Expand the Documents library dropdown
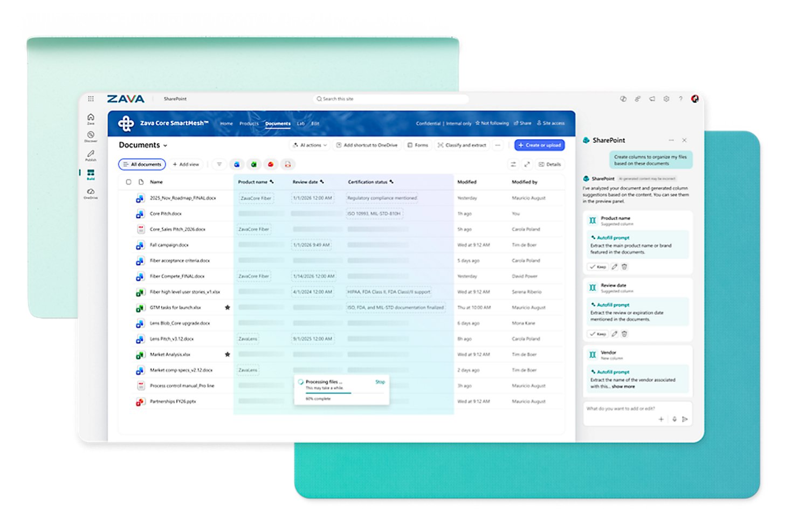 click(165, 146)
